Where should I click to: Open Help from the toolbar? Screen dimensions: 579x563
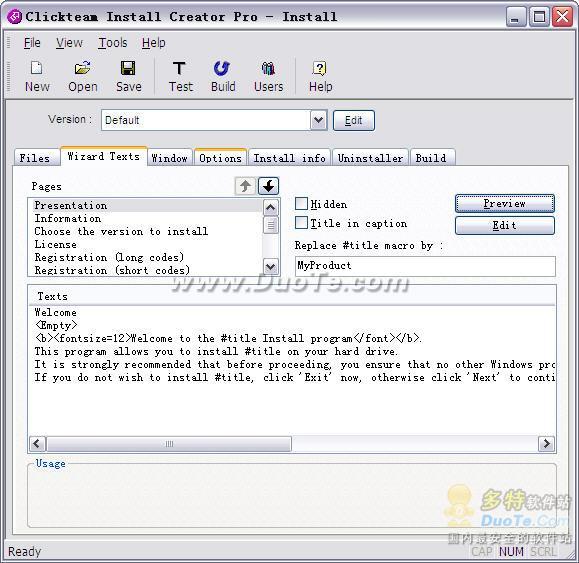point(321,77)
